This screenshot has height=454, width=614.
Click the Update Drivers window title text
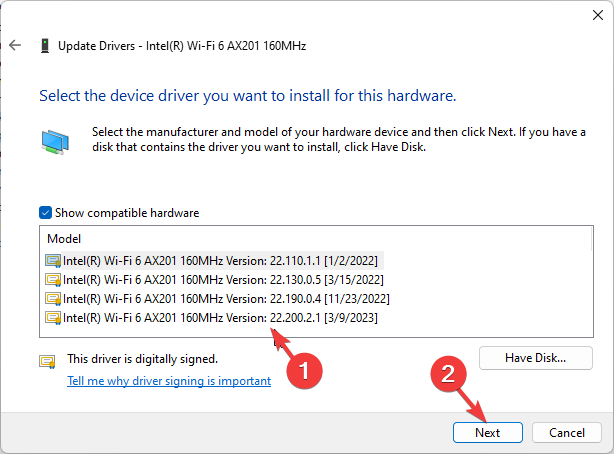[x=182, y=46]
